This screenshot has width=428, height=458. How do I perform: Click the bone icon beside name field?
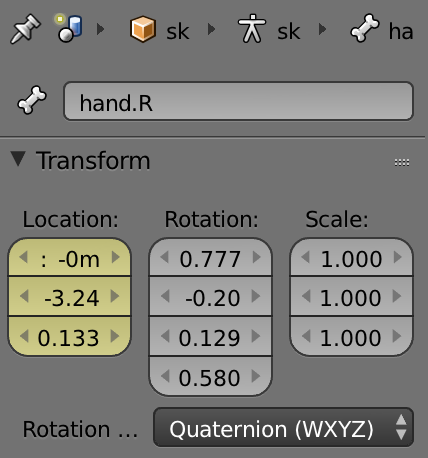(x=32, y=101)
